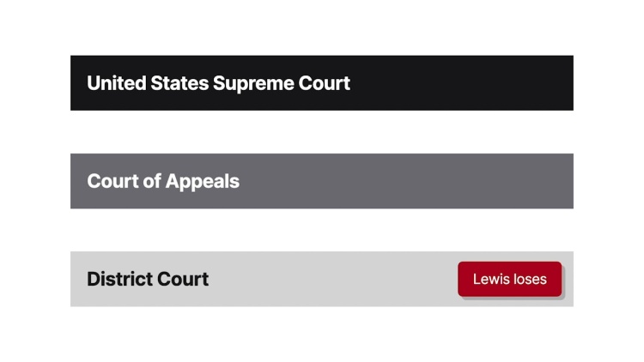
Task: Click the word Supreme in black bar
Action: point(253,85)
